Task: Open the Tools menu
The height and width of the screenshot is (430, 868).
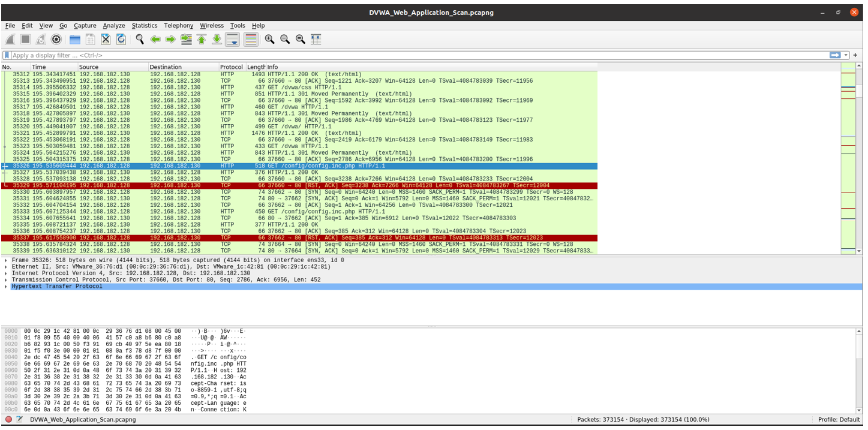Action: (238, 26)
